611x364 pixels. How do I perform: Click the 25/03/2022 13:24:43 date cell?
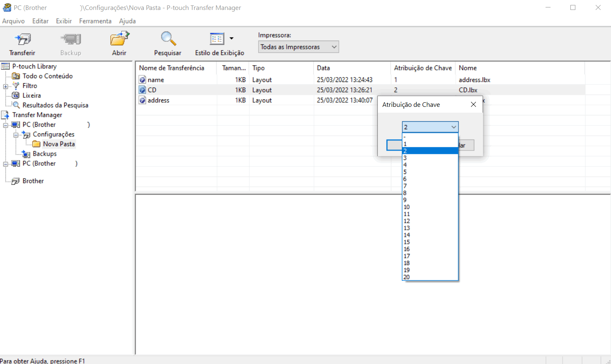tap(345, 80)
